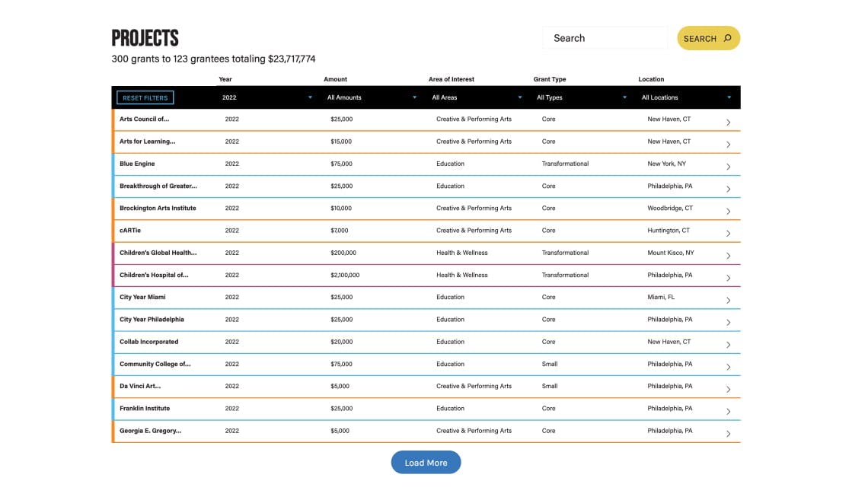Click the yellow Search button
The width and height of the screenshot is (868, 500).
point(708,38)
